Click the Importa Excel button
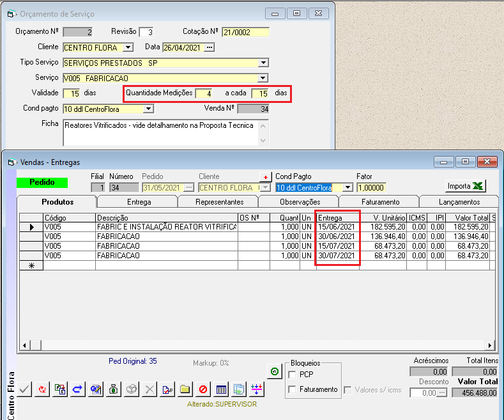This screenshot has width=504, height=420. [466, 186]
